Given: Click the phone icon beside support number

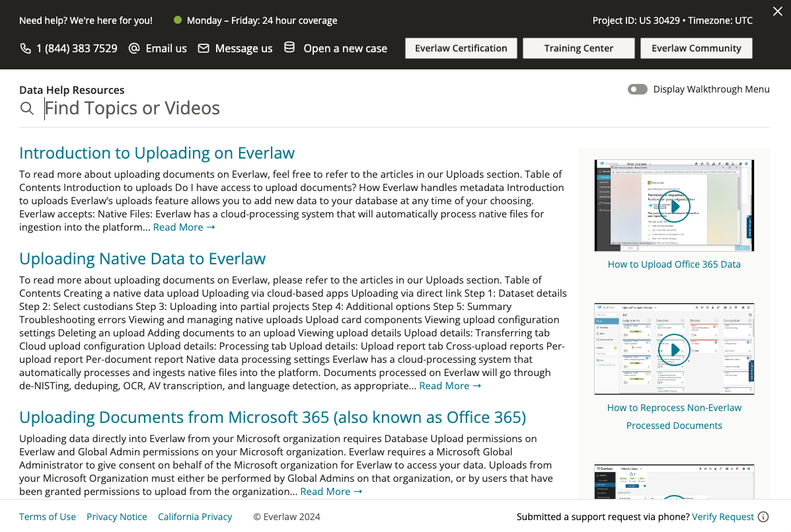Looking at the screenshot, I should [x=25, y=48].
